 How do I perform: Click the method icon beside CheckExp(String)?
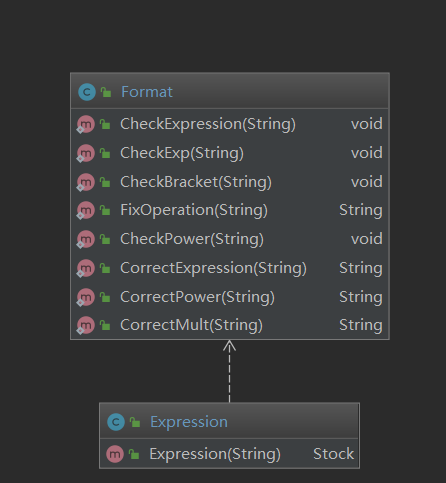[x=85, y=153]
